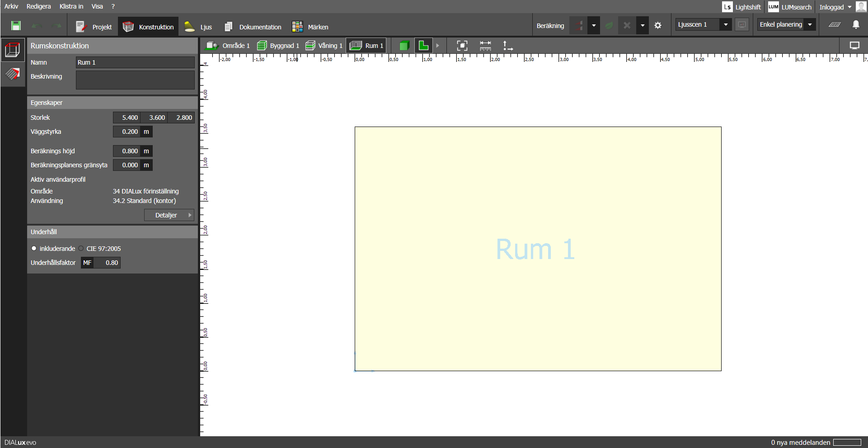Click the display monitor icon above ruler
The width and height of the screenshot is (868, 448).
click(x=854, y=45)
